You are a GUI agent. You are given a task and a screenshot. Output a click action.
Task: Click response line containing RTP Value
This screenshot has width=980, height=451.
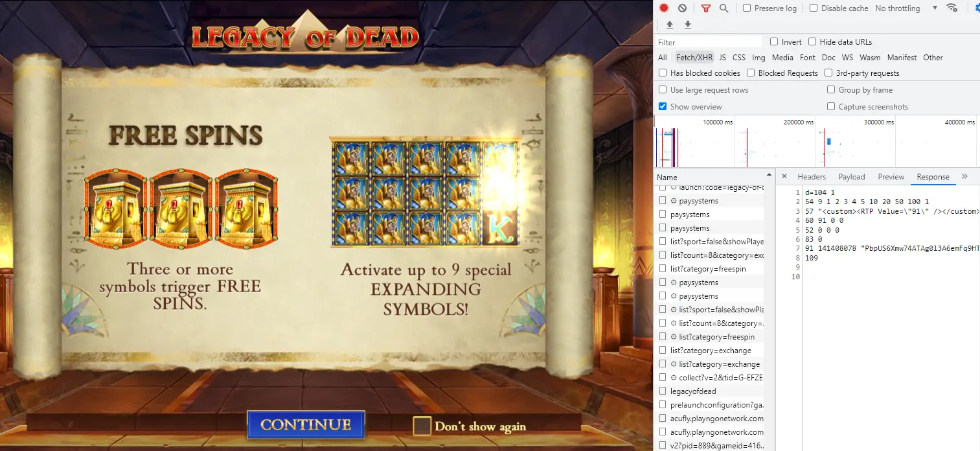(x=892, y=211)
